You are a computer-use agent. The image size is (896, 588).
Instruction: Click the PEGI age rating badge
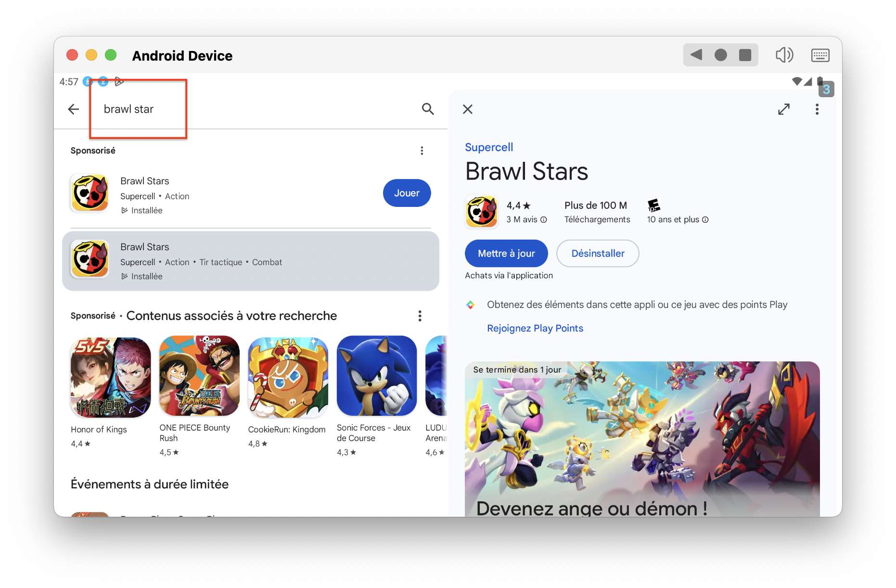[654, 205]
